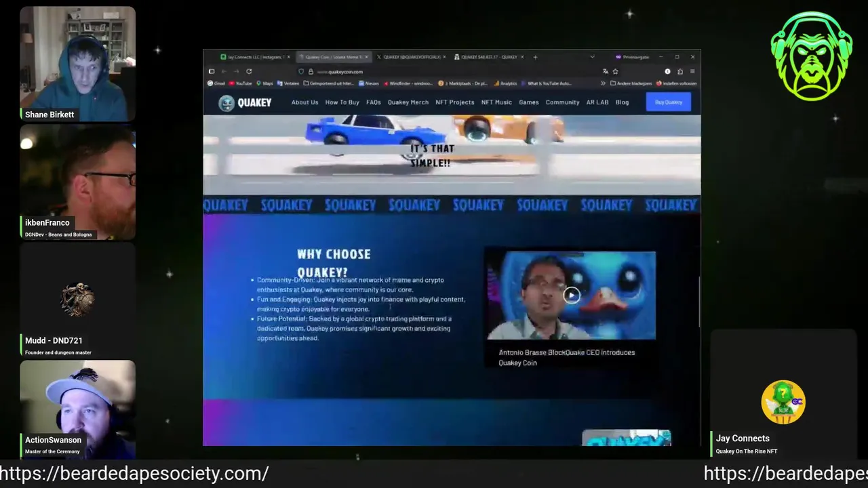Viewport: 868px width, 488px height.
Task: Go forward using browser forward arrow
Action: [236, 71]
